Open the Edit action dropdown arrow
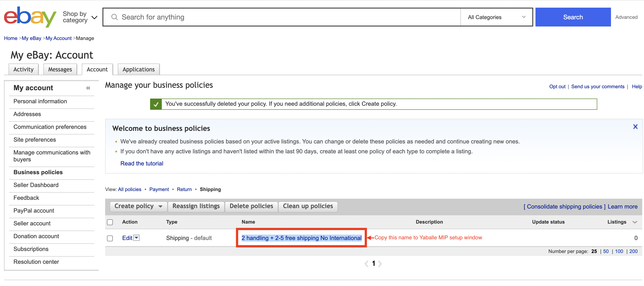This screenshot has width=644, height=286. pos(136,238)
